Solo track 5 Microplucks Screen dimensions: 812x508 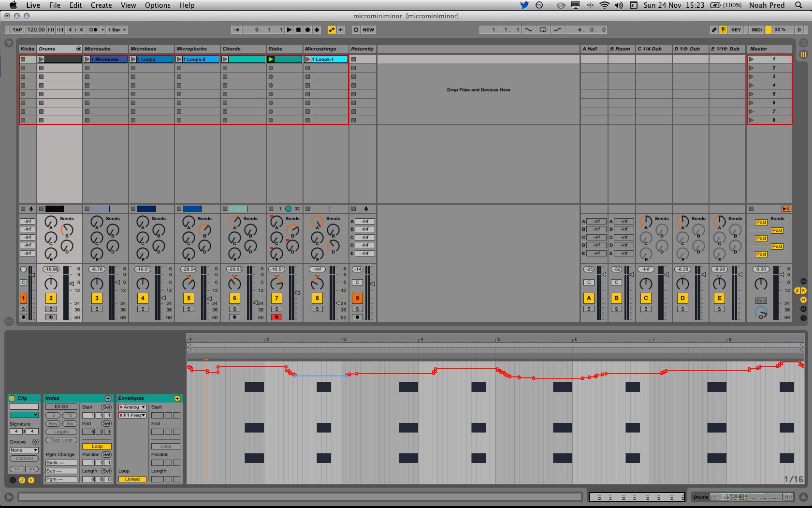[x=188, y=309]
